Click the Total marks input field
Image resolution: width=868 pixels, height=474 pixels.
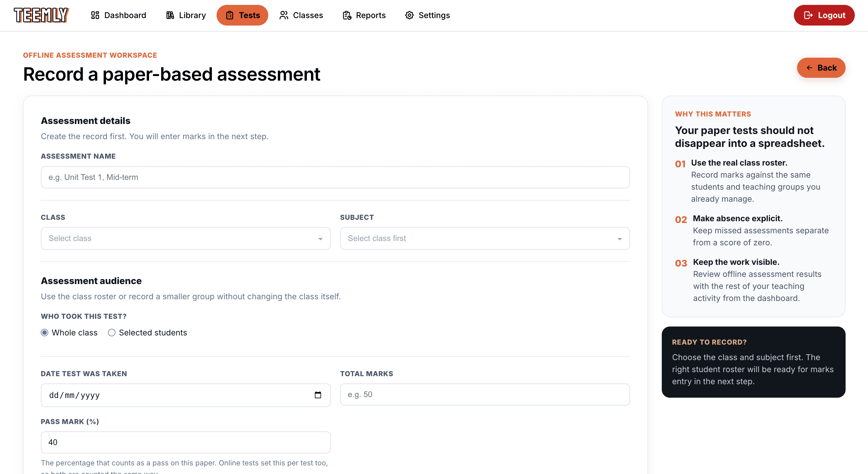click(x=485, y=395)
